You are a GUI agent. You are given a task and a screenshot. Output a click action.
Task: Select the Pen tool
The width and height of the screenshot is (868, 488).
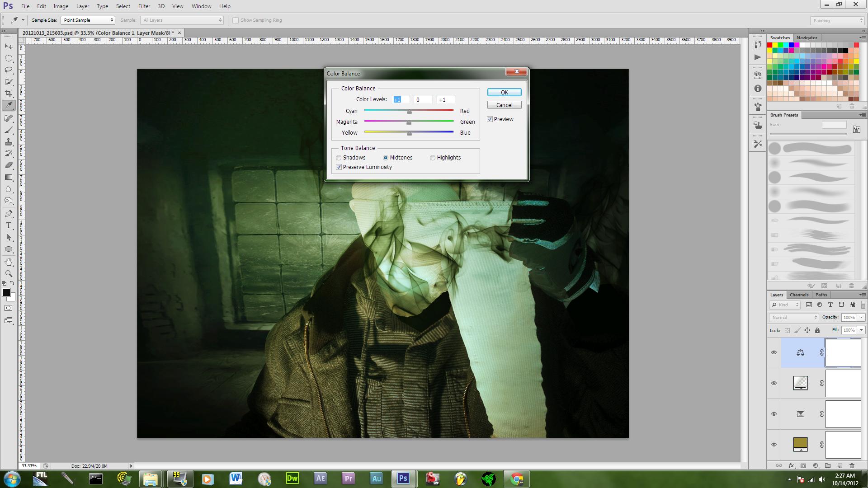click(x=9, y=214)
